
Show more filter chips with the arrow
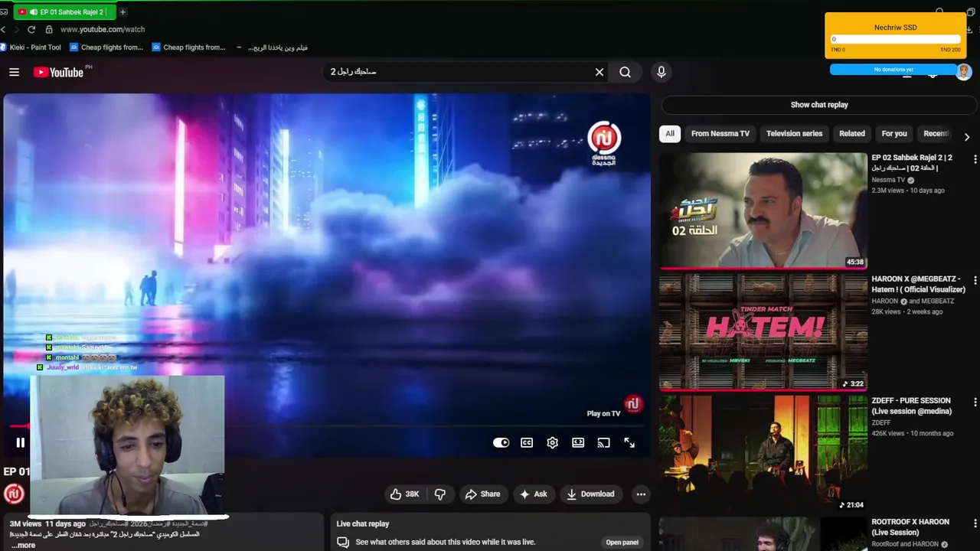967,137
